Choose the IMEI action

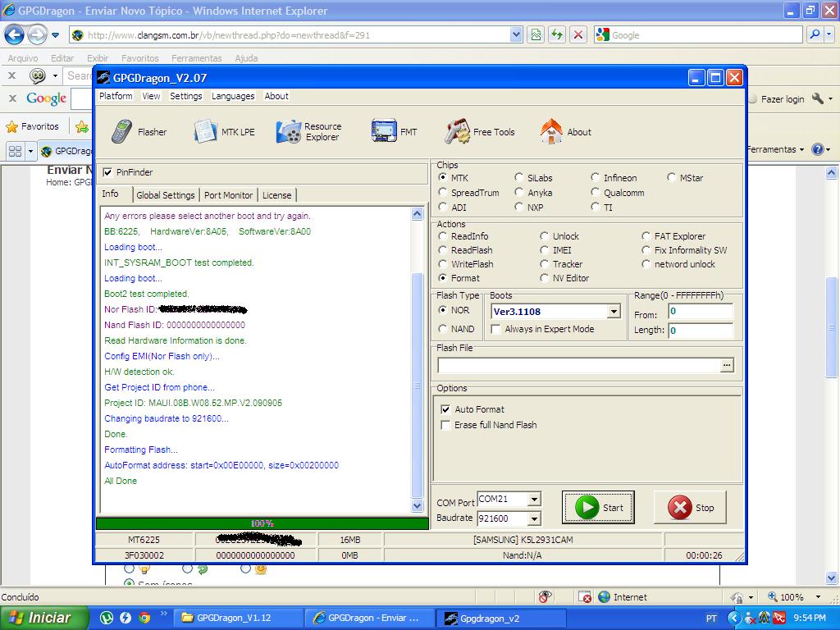[x=545, y=249]
